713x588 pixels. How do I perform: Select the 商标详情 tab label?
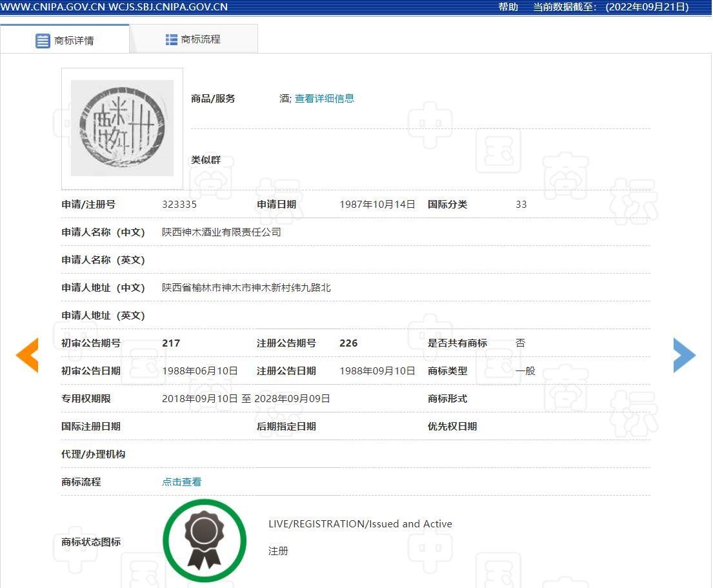(74, 41)
